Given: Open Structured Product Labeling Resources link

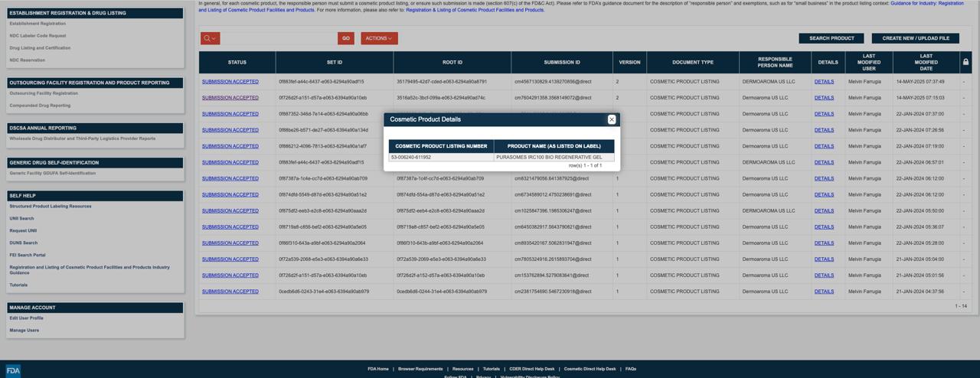Looking at the screenshot, I should [51, 207].
